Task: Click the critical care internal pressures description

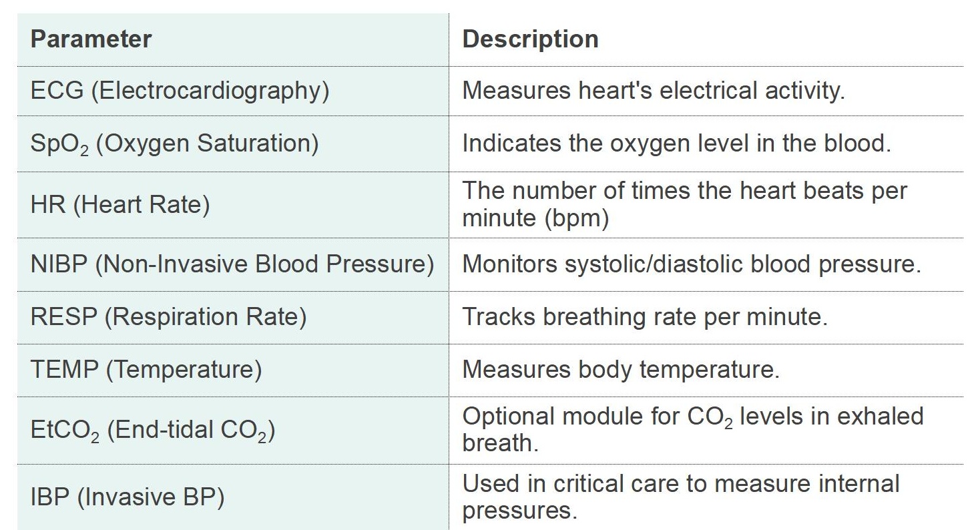Action: coord(681,497)
